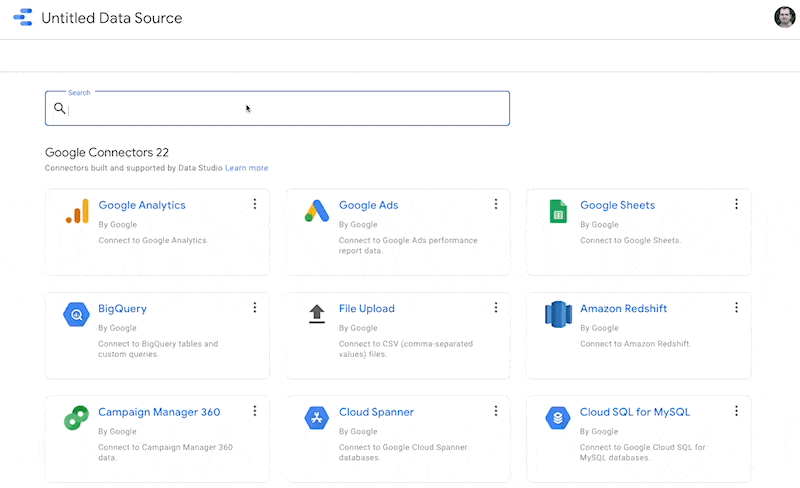Click 'Connect to Amazon Redshift.' description
Screen dimensions: 800x488
point(635,344)
